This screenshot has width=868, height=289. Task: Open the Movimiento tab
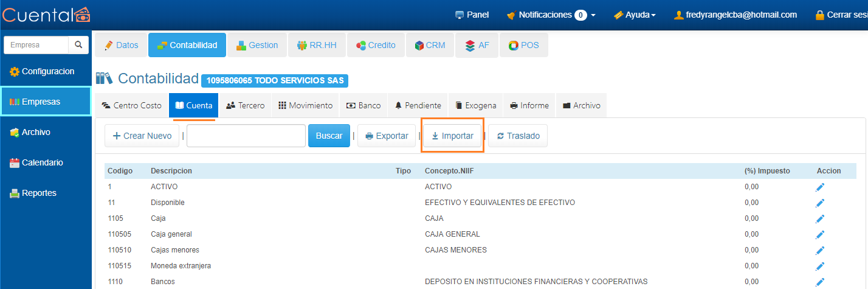click(305, 105)
